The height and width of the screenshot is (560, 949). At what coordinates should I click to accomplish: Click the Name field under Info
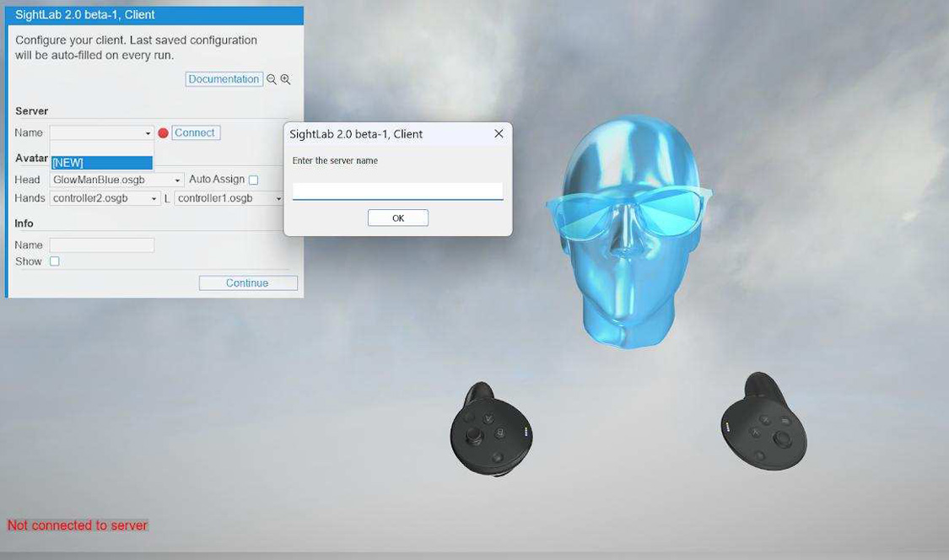tap(101, 245)
